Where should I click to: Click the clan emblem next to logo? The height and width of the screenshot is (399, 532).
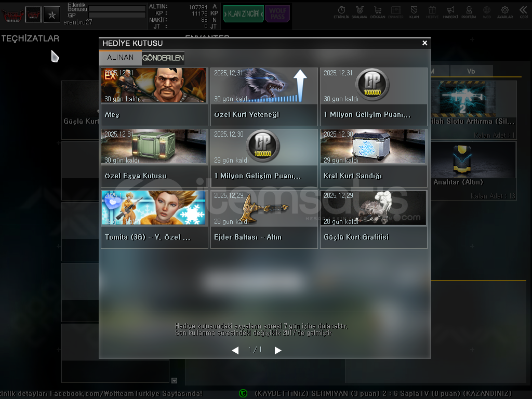pos(33,15)
